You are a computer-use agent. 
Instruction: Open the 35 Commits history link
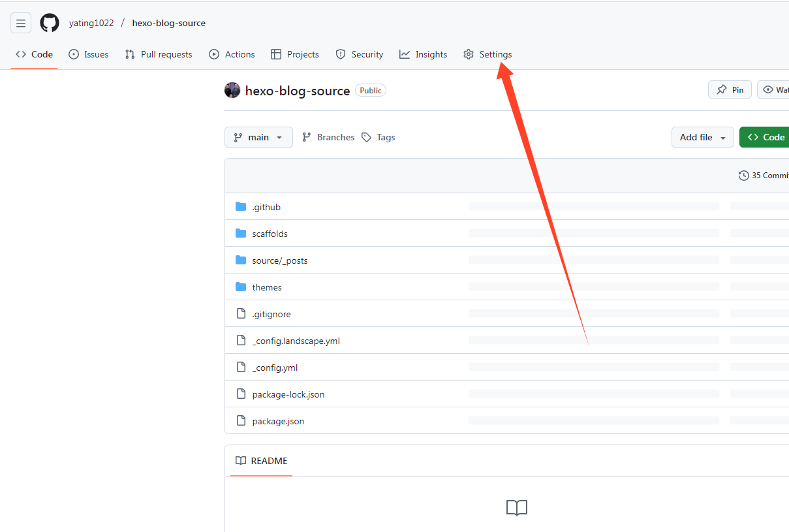(764, 176)
